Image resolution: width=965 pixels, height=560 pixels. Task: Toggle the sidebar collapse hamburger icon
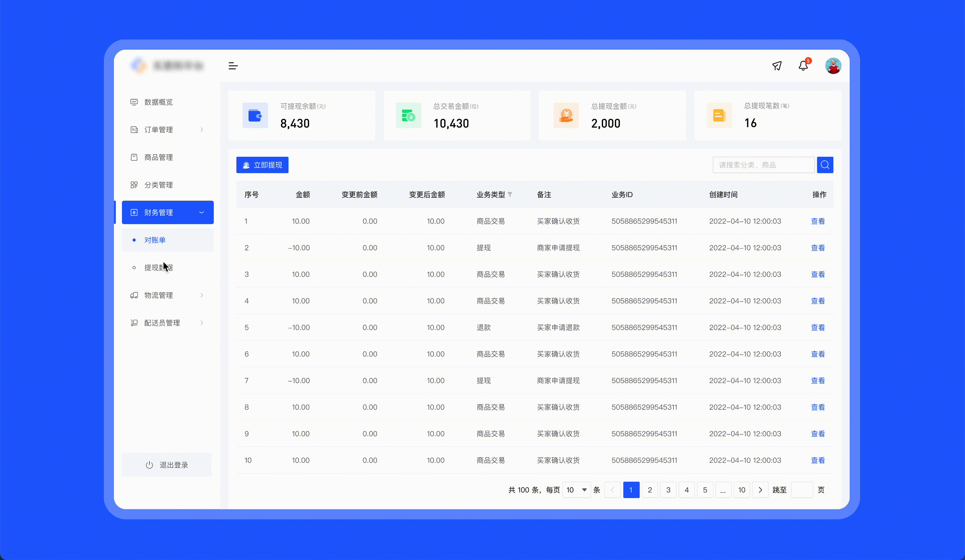pos(233,66)
